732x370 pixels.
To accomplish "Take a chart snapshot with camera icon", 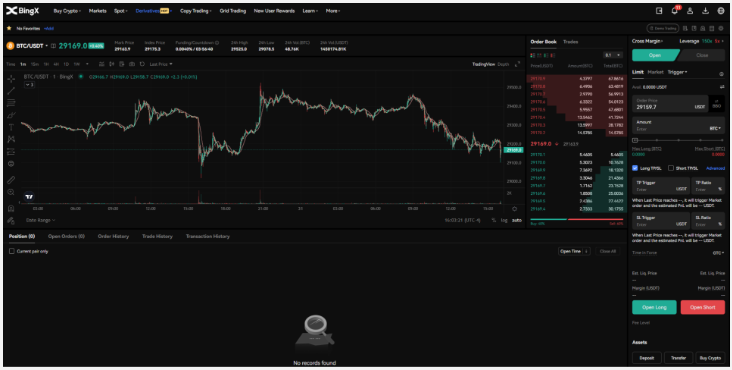I will (132, 64).
